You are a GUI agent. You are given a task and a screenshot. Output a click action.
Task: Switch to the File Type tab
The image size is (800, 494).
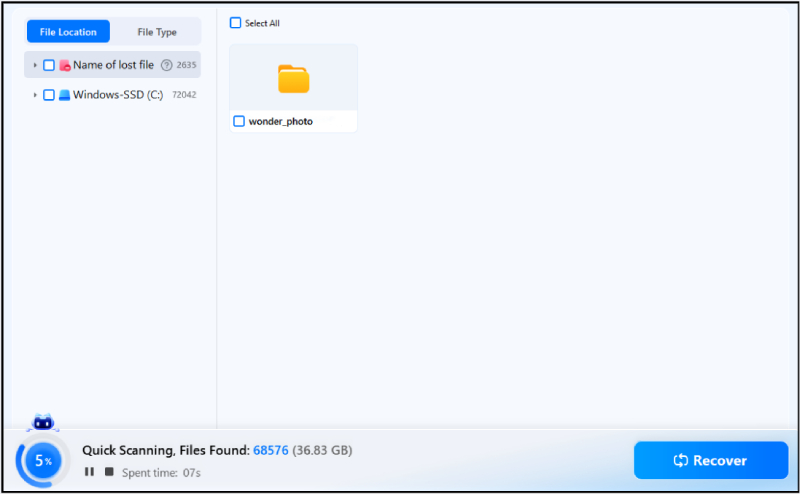point(157,32)
